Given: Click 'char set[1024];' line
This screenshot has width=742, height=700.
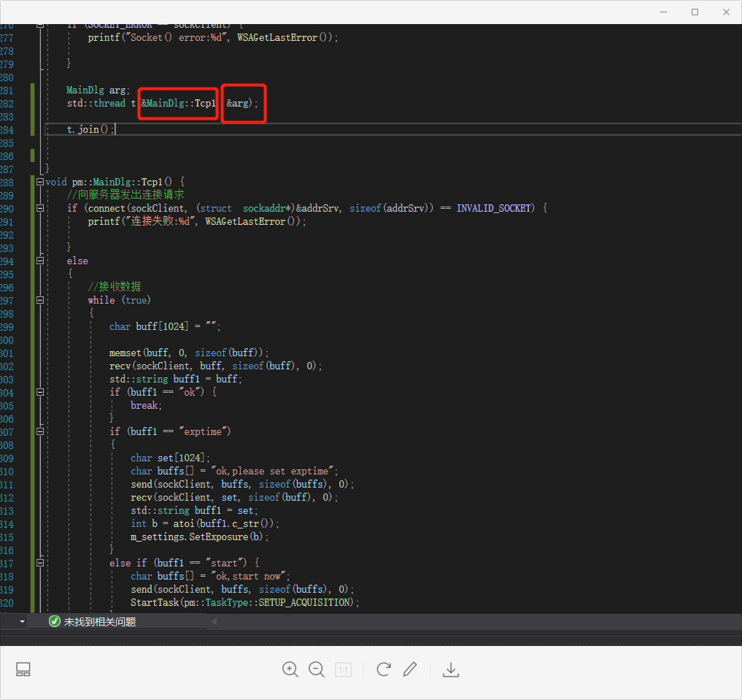Looking at the screenshot, I should pos(170,458).
